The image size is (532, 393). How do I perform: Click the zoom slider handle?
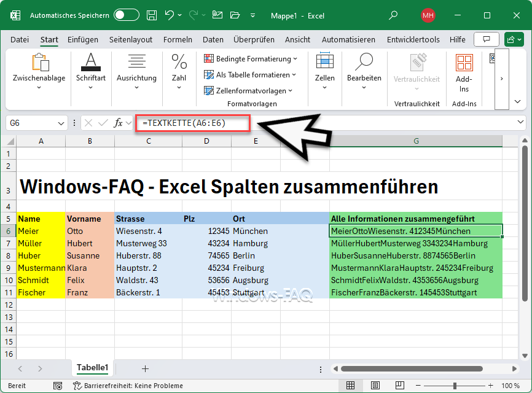pyautogui.click(x=455, y=386)
